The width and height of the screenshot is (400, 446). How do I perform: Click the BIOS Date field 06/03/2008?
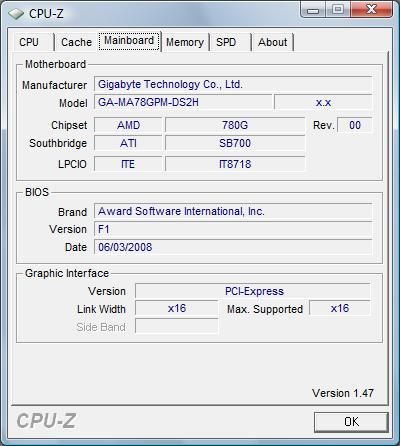tap(233, 247)
